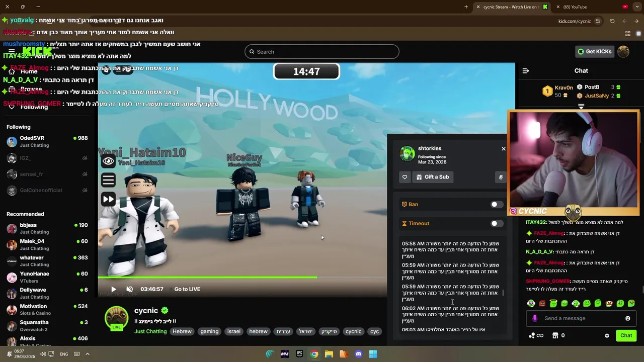Screen dimensions: 644x362
Task: Click the Kick logo at the top left
Action: click(x=38, y=51)
